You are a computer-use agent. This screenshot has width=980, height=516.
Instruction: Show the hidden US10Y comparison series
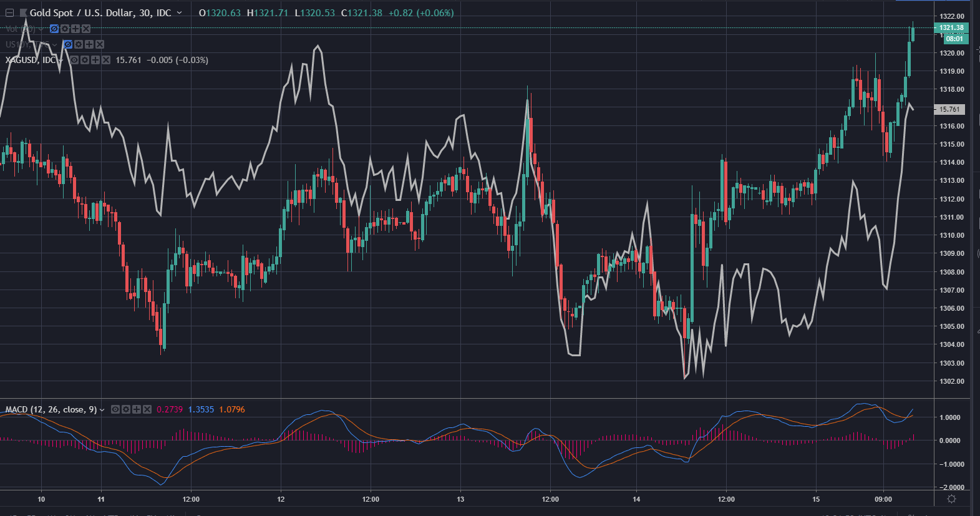(x=68, y=44)
